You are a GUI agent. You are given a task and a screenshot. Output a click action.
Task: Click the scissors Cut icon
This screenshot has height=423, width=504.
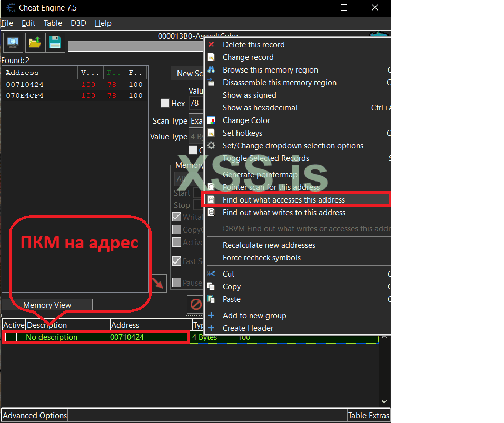point(211,274)
